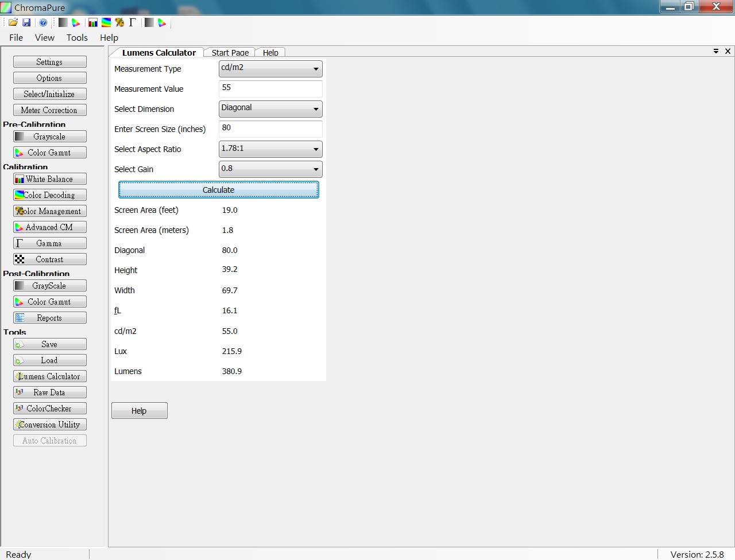Switch to the Start Page tab
Image resolution: width=735 pixels, height=560 pixels.
pos(230,52)
